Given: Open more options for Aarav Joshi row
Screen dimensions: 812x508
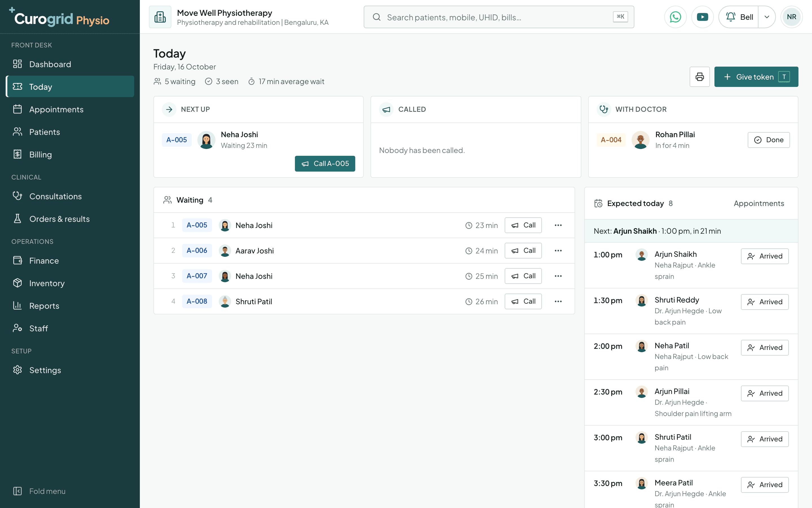Looking at the screenshot, I should coord(558,251).
